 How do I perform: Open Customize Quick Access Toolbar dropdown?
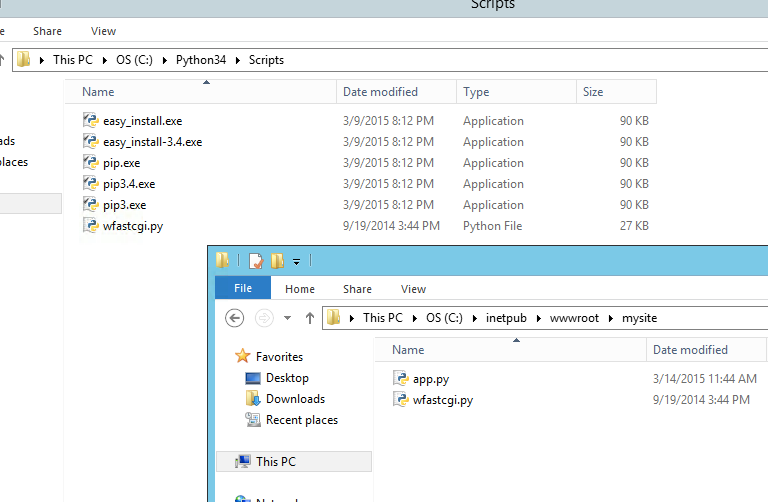tap(296, 262)
